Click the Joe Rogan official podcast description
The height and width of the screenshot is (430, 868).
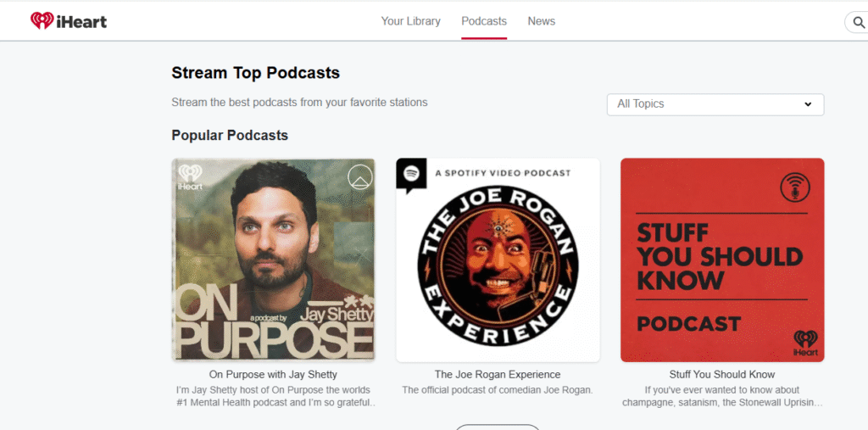point(498,390)
